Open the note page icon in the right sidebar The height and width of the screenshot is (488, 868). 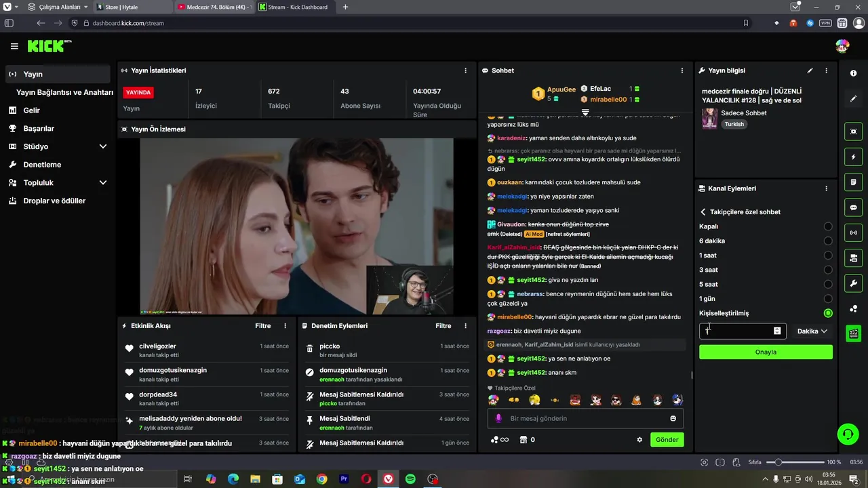pyautogui.click(x=853, y=182)
